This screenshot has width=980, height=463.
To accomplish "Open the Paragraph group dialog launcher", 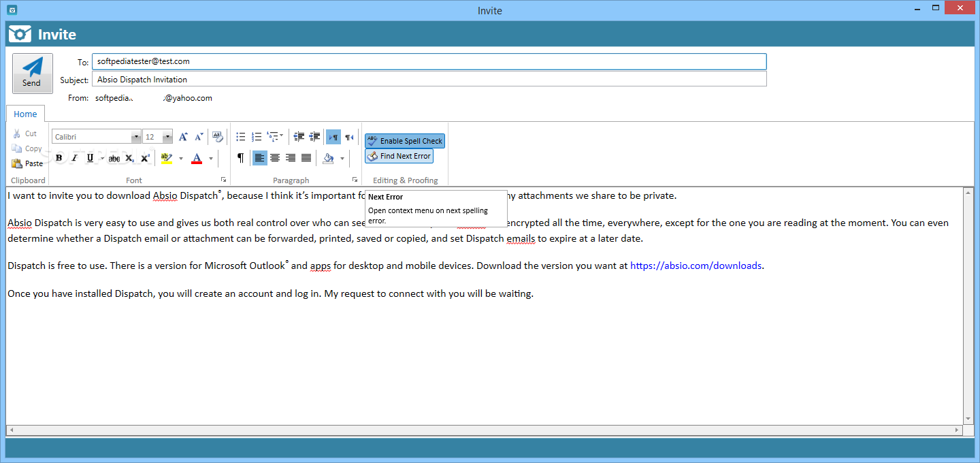I will point(355,180).
